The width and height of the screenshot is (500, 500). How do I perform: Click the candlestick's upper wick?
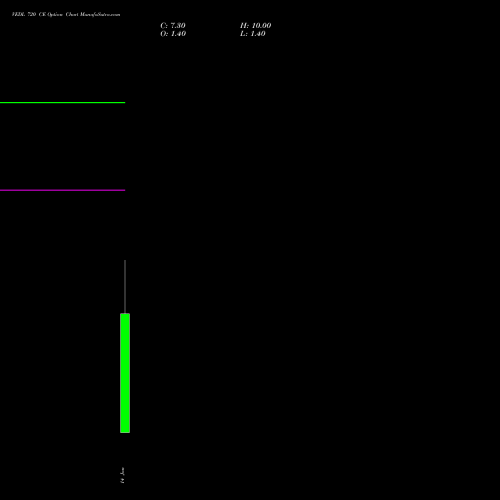point(125,287)
